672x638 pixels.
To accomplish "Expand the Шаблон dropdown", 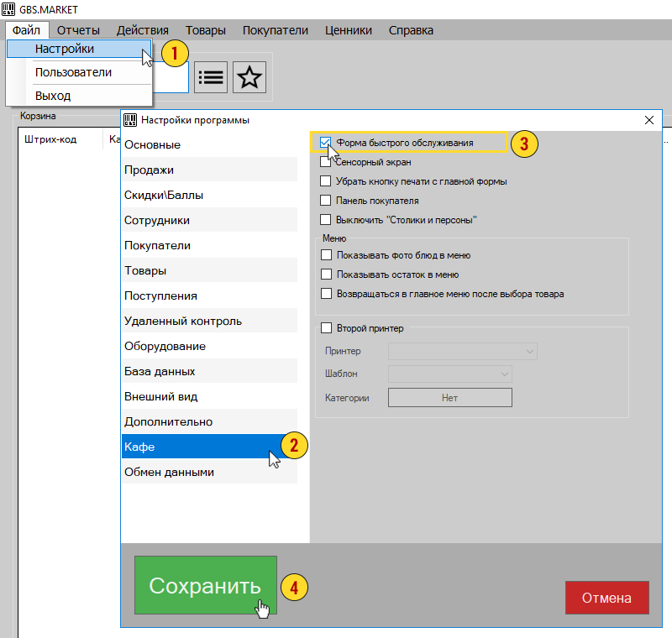I will tap(450, 374).
